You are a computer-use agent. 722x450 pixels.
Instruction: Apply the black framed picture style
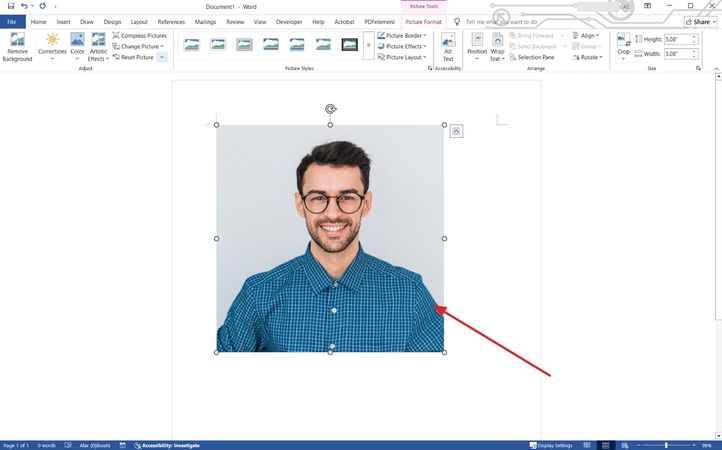349,45
